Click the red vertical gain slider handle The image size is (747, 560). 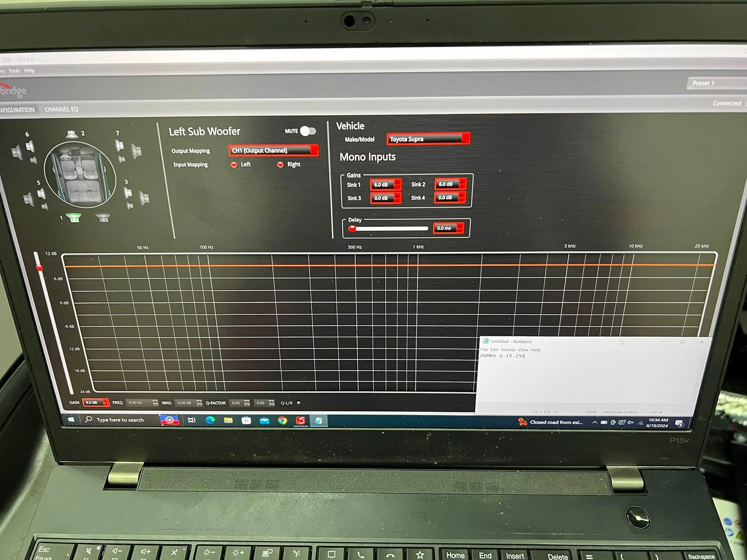point(39,268)
